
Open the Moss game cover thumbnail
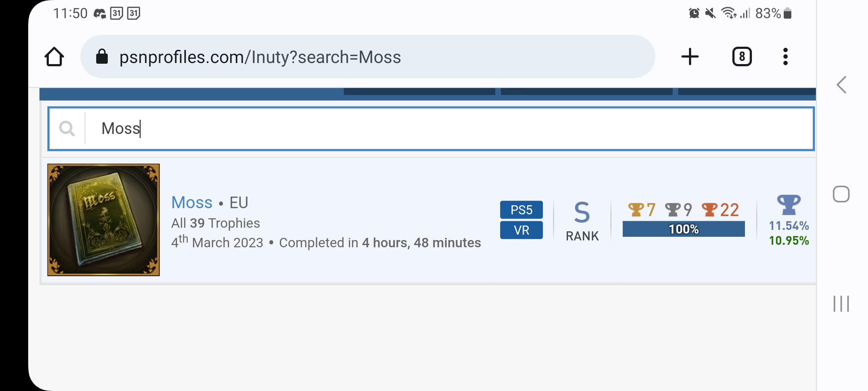tap(103, 220)
